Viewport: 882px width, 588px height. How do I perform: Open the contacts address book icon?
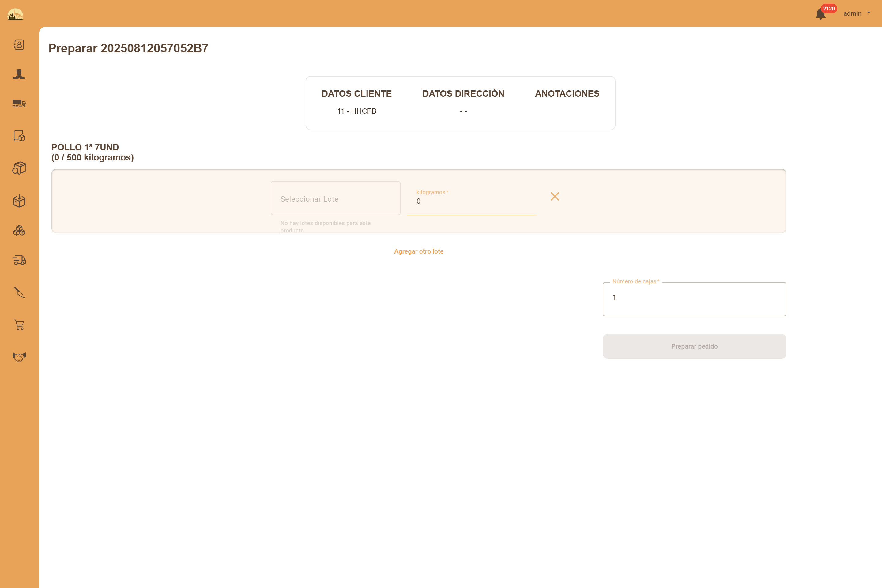coord(19,45)
